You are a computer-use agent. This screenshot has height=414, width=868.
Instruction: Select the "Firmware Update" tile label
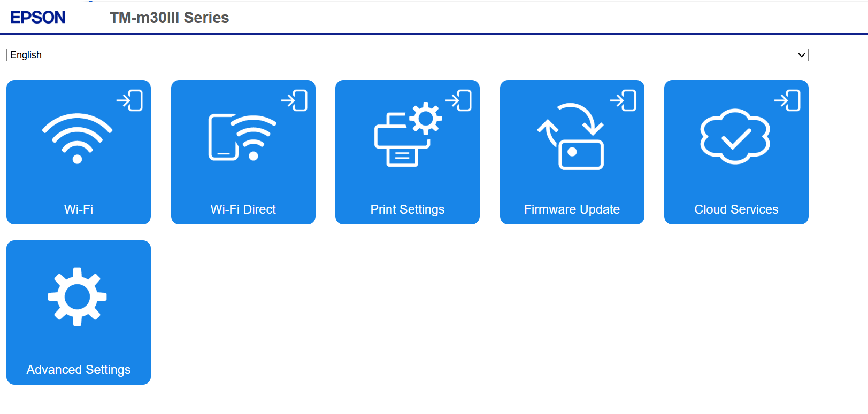coord(572,209)
